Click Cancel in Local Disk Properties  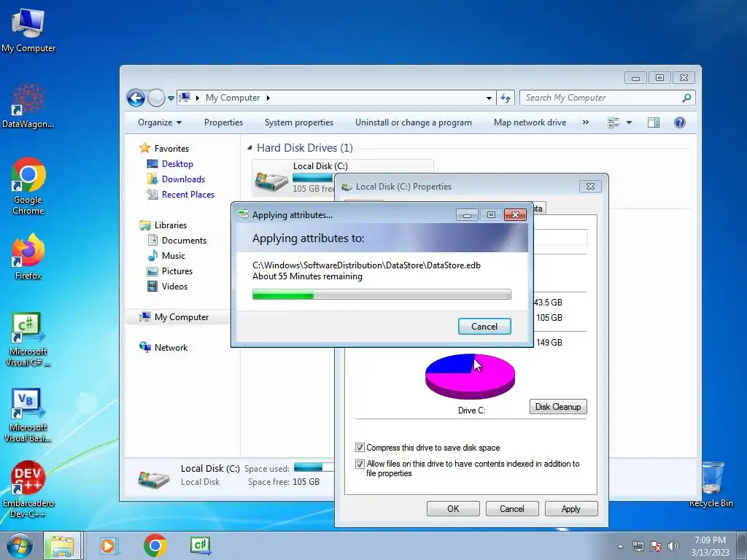[x=512, y=508]
